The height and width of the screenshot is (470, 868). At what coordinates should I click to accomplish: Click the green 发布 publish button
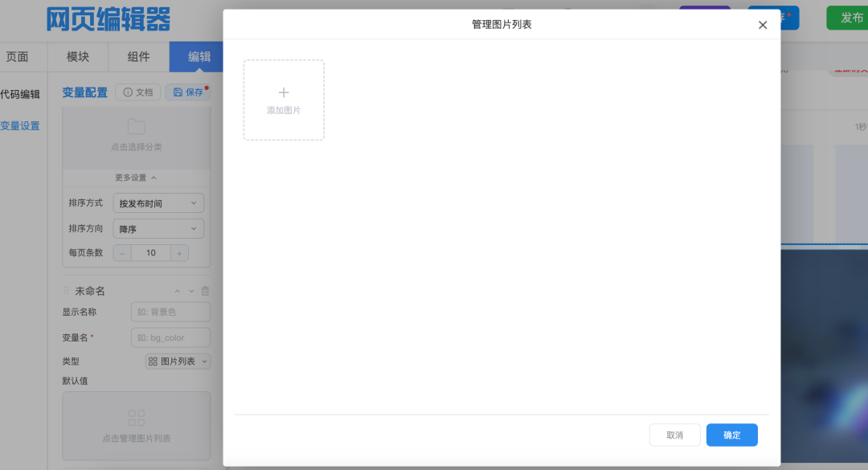point(847,18)
